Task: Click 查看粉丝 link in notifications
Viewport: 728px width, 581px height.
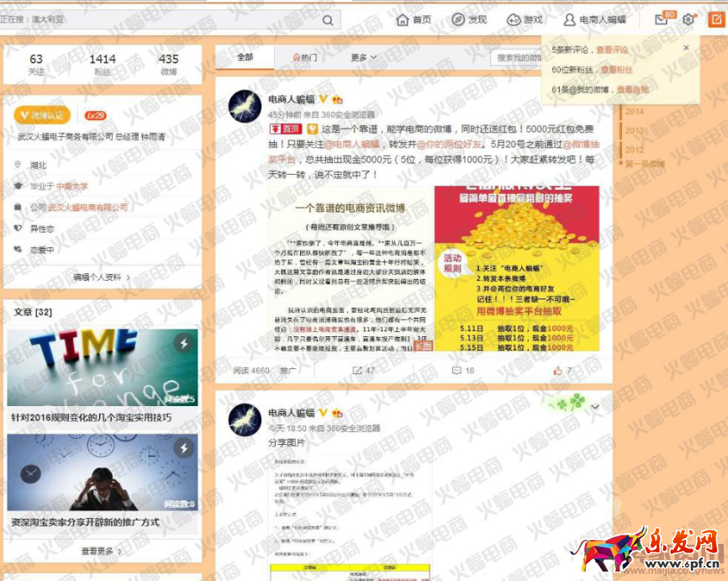Action: click(x=616, y=70)
